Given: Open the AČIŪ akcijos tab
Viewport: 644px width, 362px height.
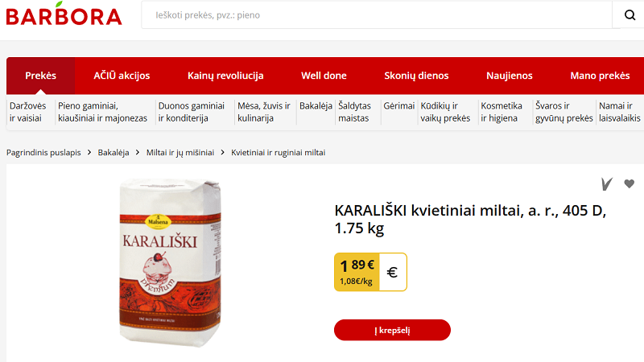Looking at the screenshot, I should tap(122, 76).
